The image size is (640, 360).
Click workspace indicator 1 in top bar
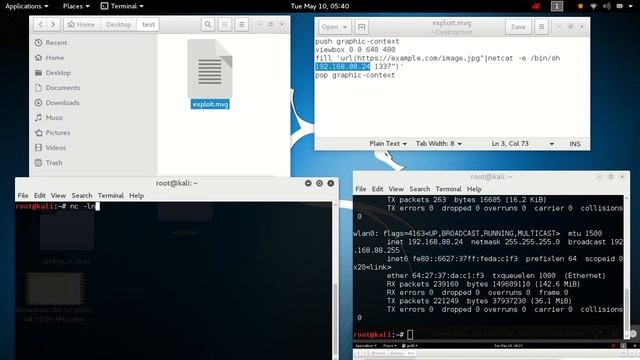point(557,6)
